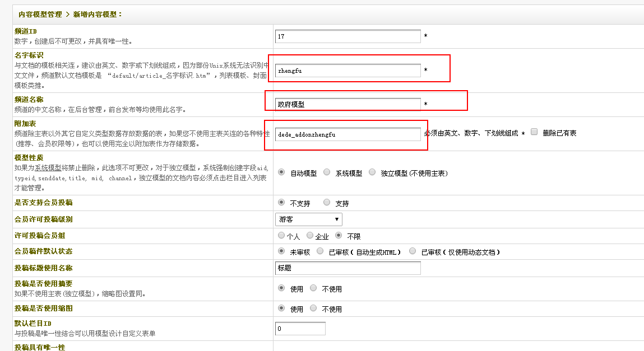Click the 模型性质 row label

click(x=29, y=157)
